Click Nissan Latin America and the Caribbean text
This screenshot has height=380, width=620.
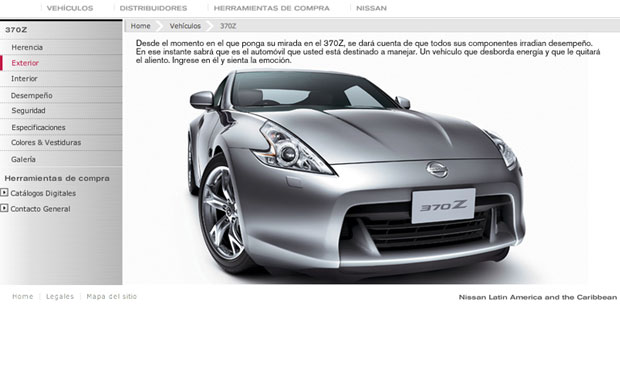(538, 297)
